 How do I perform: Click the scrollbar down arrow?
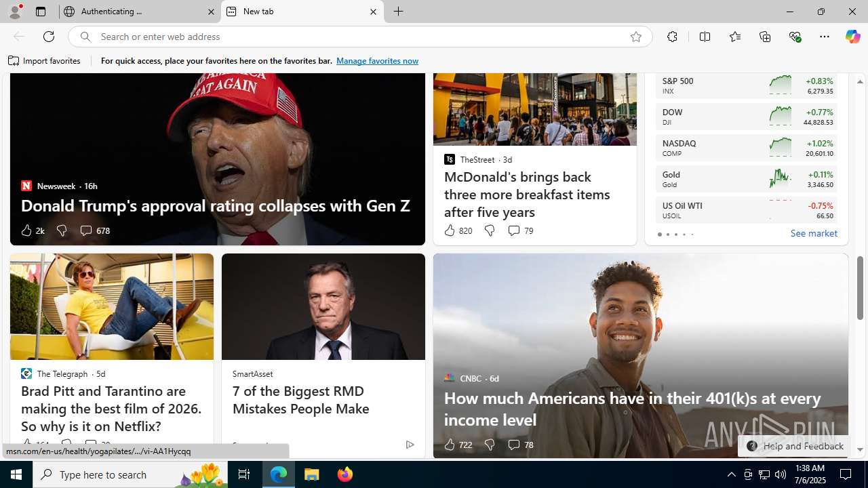(860, 449)
